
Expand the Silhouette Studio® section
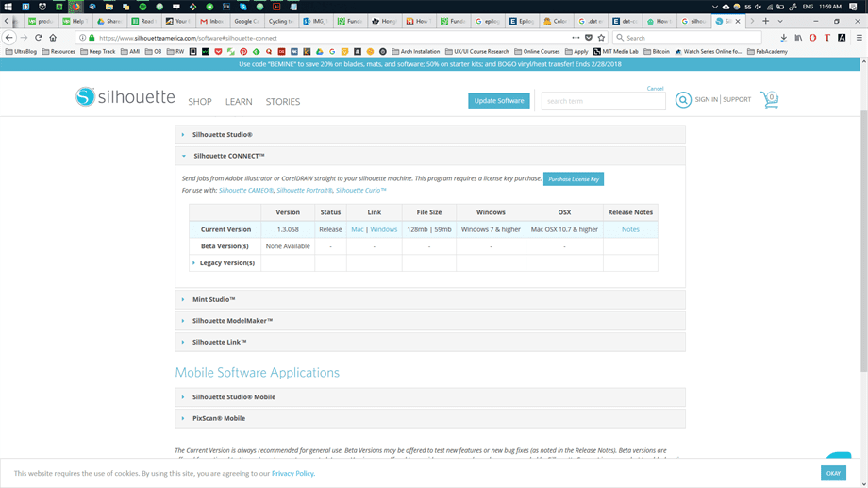coord(430,135)
